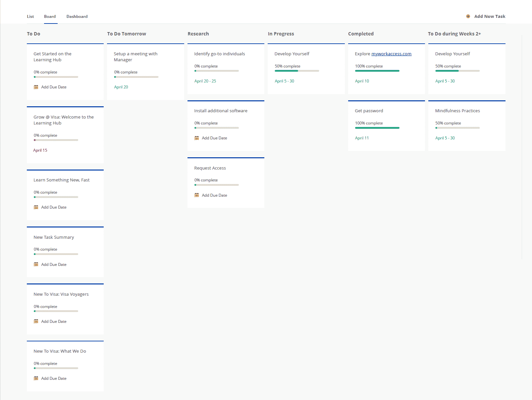Click the Add New Task button
This screenshot has height=400, width=532.
click(489, 17)
